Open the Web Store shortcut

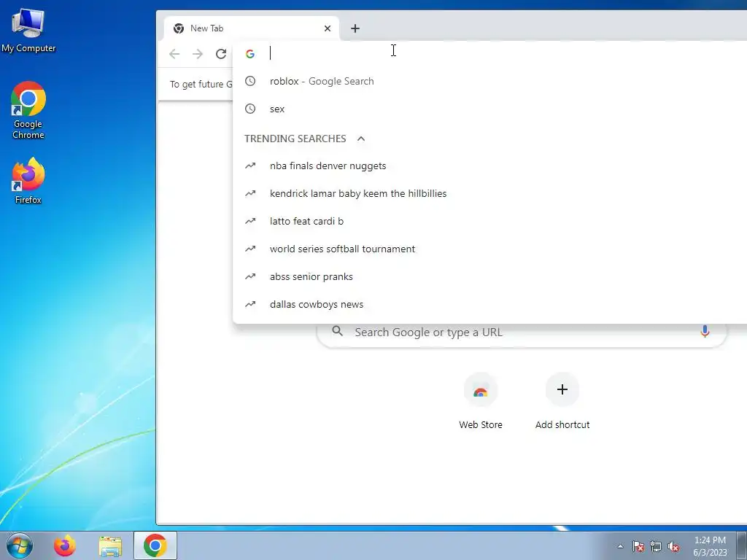pos(481,402)
